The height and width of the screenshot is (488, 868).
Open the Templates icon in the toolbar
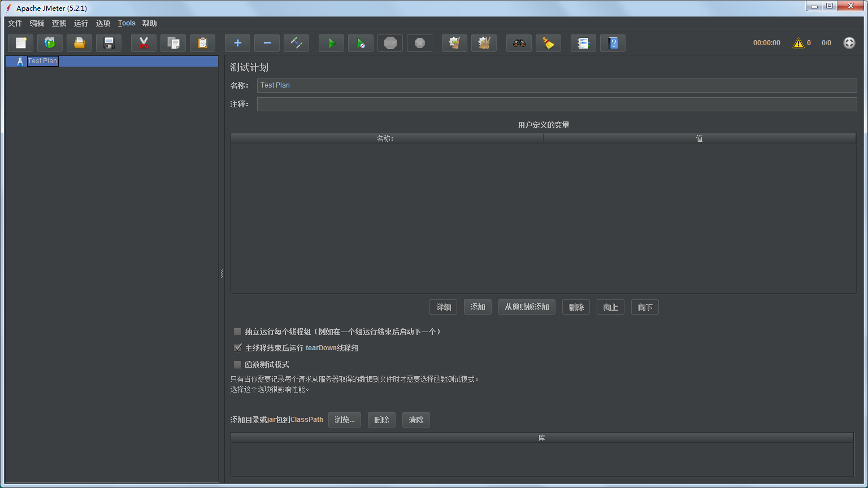point(50,43)
